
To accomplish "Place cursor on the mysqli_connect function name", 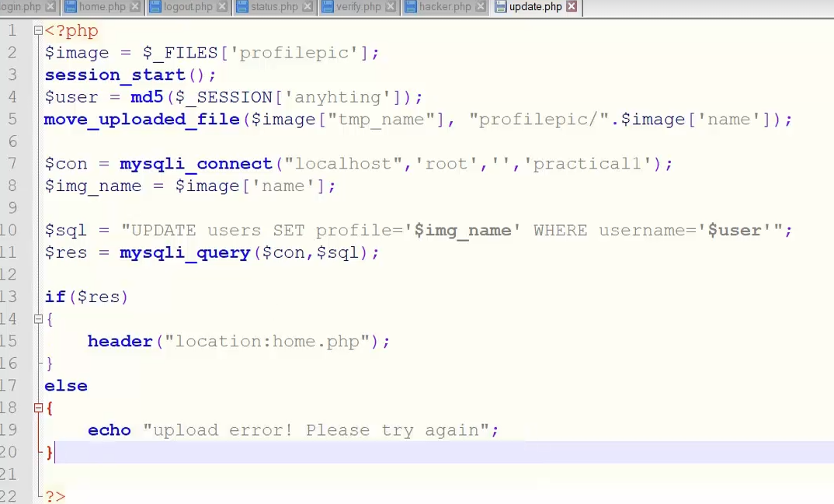I will click(x=196, y=164).
